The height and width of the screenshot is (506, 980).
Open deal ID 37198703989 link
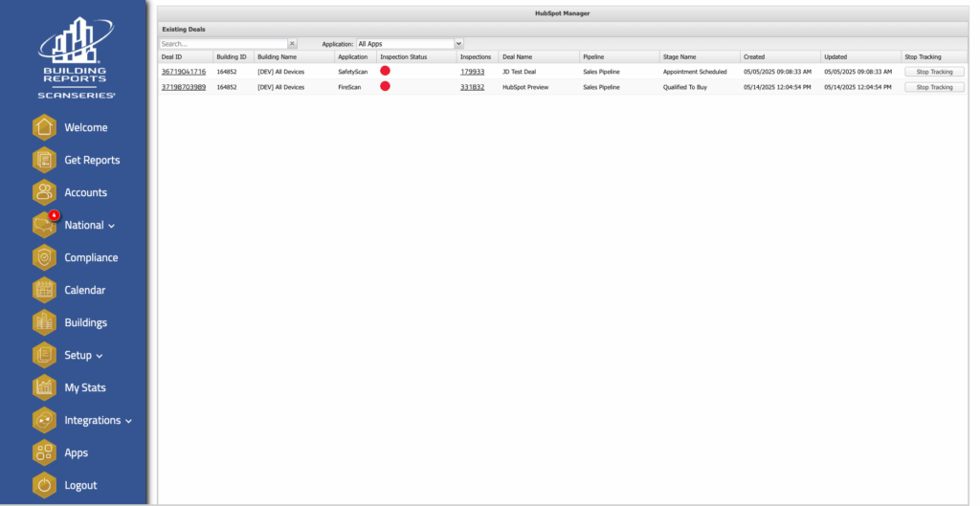pyautogui.click(x=184, y=87)
